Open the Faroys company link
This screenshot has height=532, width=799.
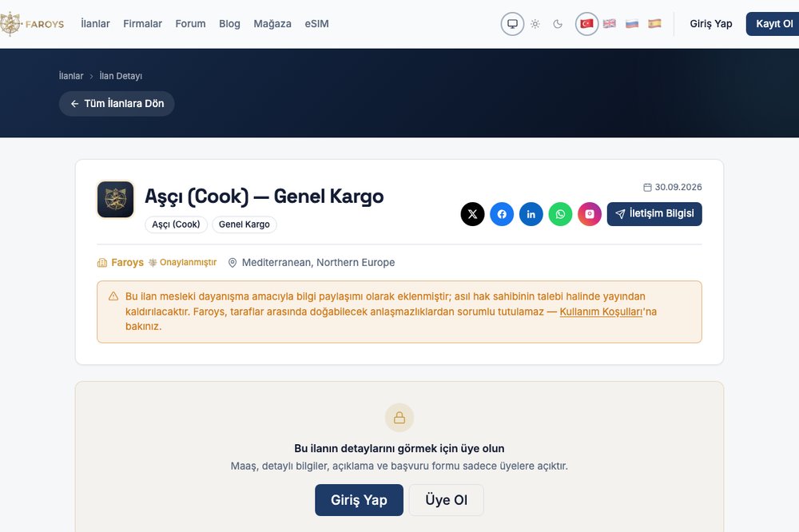click(127, 263)
